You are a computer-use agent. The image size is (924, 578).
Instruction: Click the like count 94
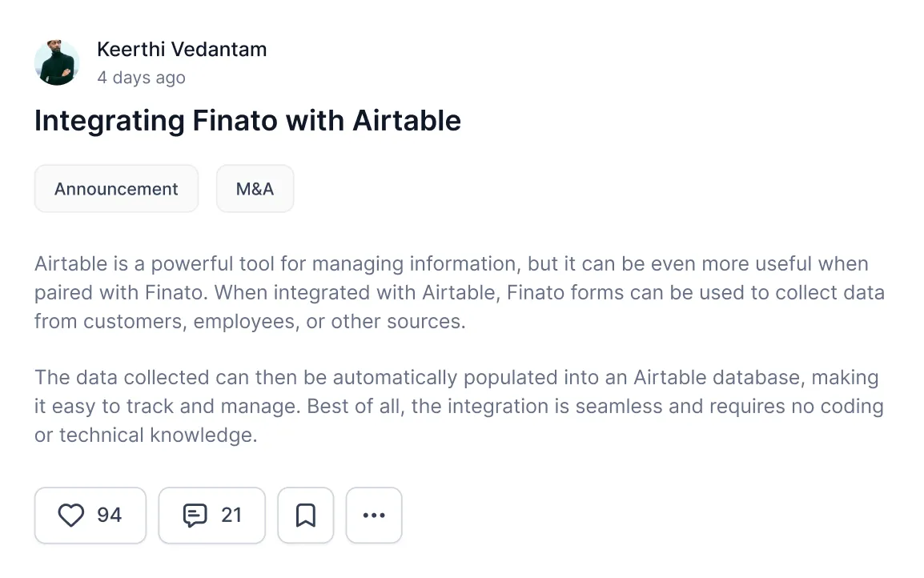[109, 515]
